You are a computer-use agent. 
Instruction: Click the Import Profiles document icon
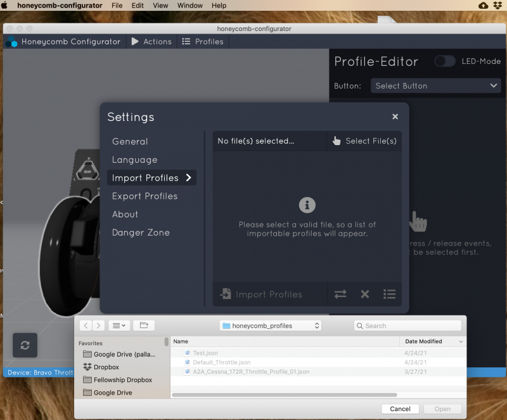[x=226, y=294]
